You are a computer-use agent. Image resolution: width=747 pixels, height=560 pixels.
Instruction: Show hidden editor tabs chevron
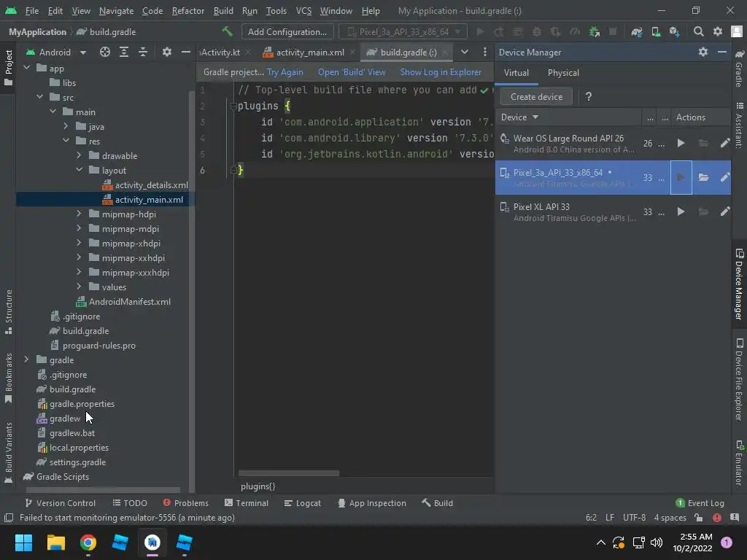tap(465, 52)
